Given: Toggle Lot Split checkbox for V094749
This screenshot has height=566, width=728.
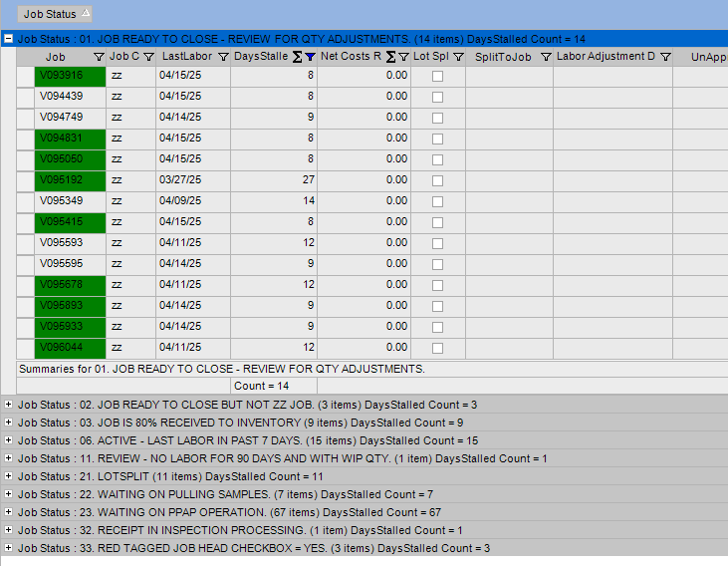Looking at the screenshot, I should click(437, 118).
